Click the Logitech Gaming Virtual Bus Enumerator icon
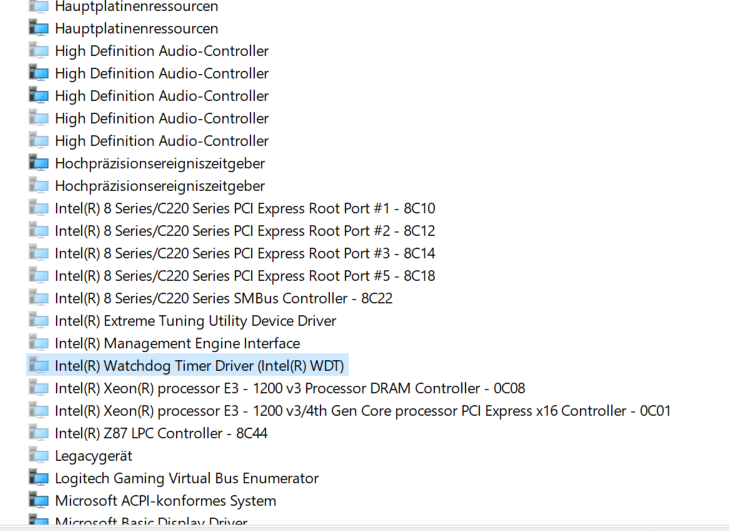 click(x=39, y=478)
